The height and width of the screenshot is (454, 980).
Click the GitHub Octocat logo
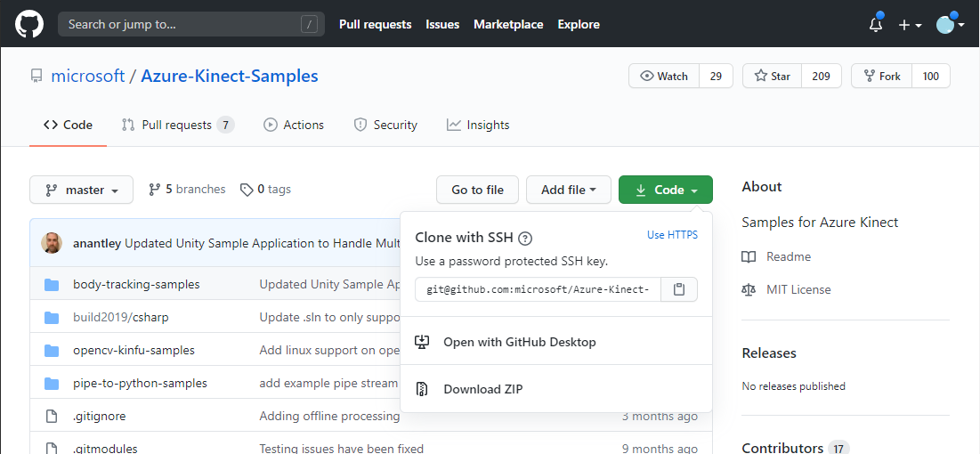click(x=29, y=24)
